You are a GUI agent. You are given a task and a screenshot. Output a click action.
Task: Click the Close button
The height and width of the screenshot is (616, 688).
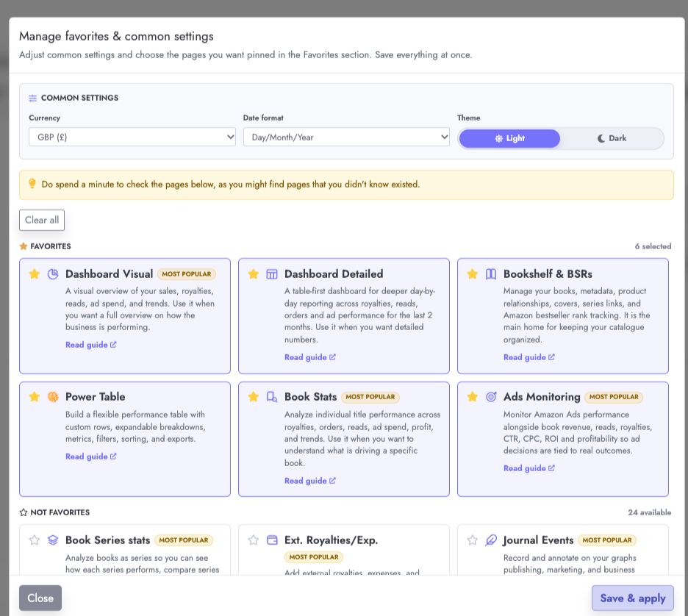[40, 598]
